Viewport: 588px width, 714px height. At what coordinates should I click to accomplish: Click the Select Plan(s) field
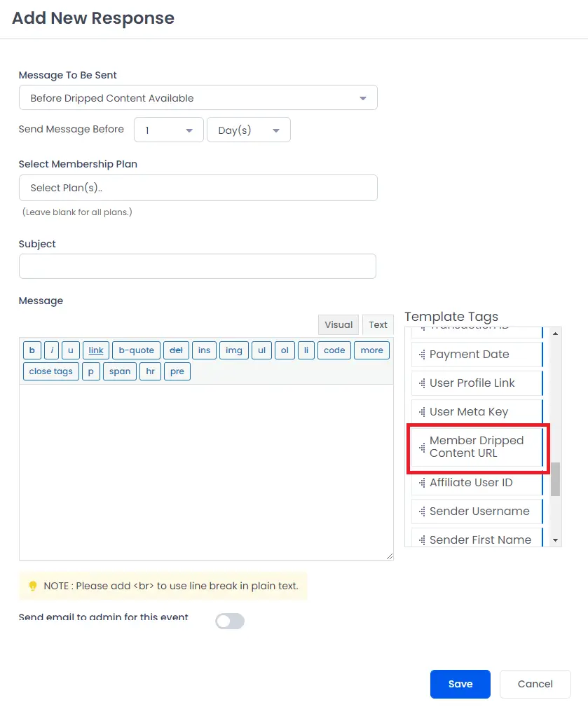tap(198, 188)
